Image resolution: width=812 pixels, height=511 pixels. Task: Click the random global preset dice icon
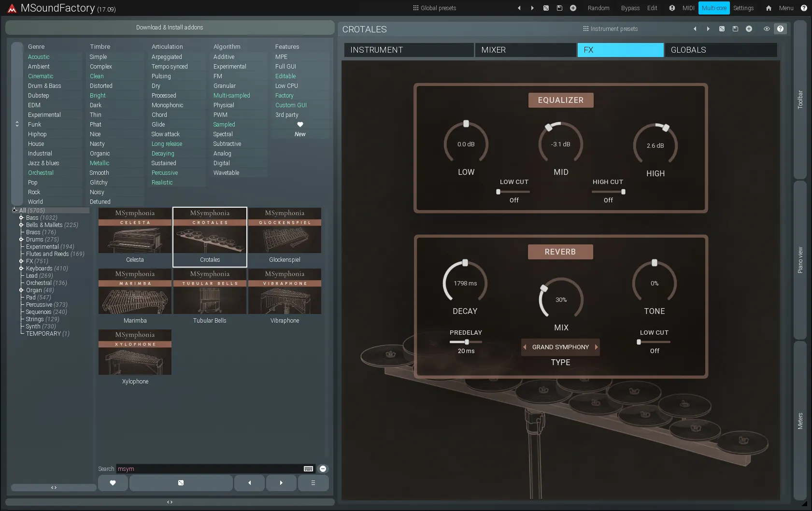[x=546, y=8]
